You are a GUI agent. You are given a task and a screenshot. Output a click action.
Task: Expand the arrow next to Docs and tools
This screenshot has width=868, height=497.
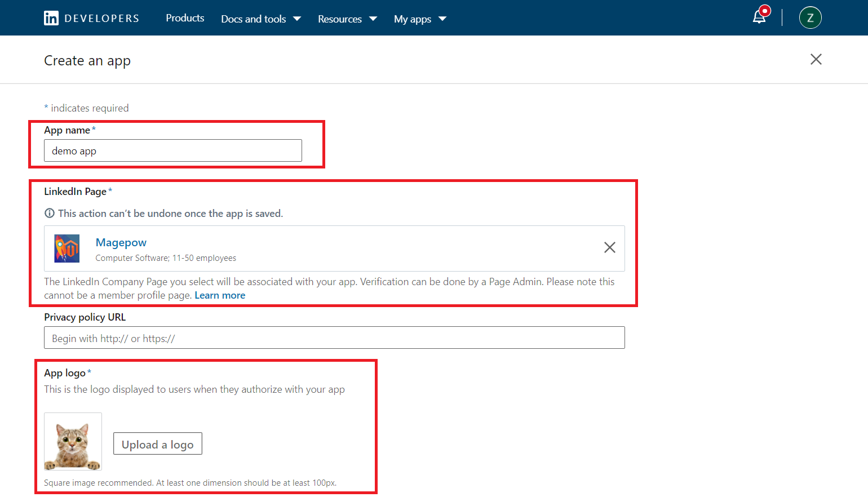297,19
